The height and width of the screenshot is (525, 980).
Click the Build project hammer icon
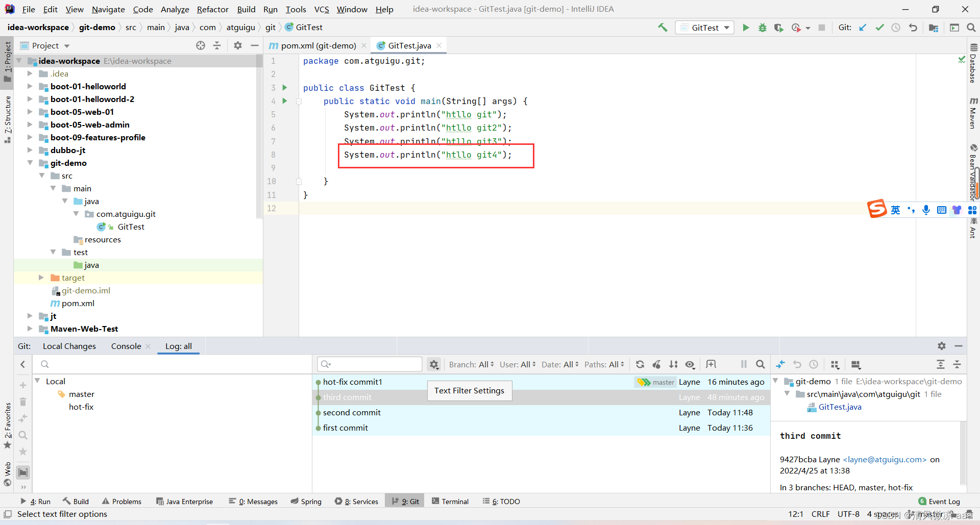[663, 28]
